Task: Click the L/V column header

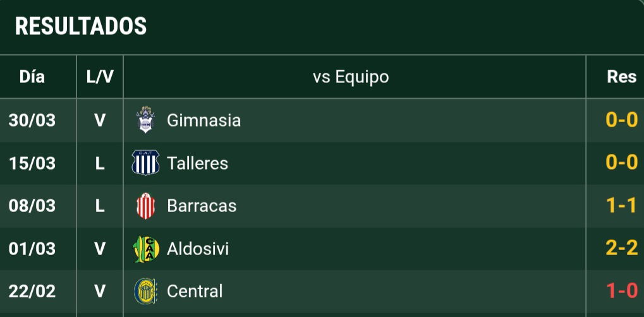Action: tap(100, 77)
